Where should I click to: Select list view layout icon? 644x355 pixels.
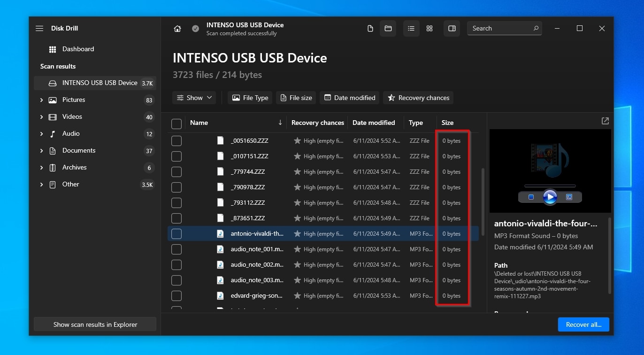pyautogui.click(x=411, y=29)
